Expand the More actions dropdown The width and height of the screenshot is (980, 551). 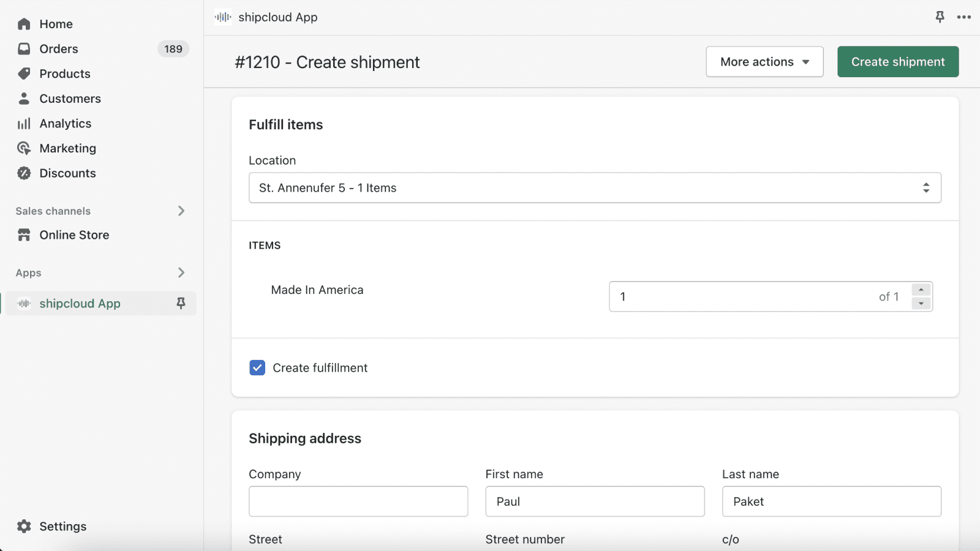coord(764,62)
